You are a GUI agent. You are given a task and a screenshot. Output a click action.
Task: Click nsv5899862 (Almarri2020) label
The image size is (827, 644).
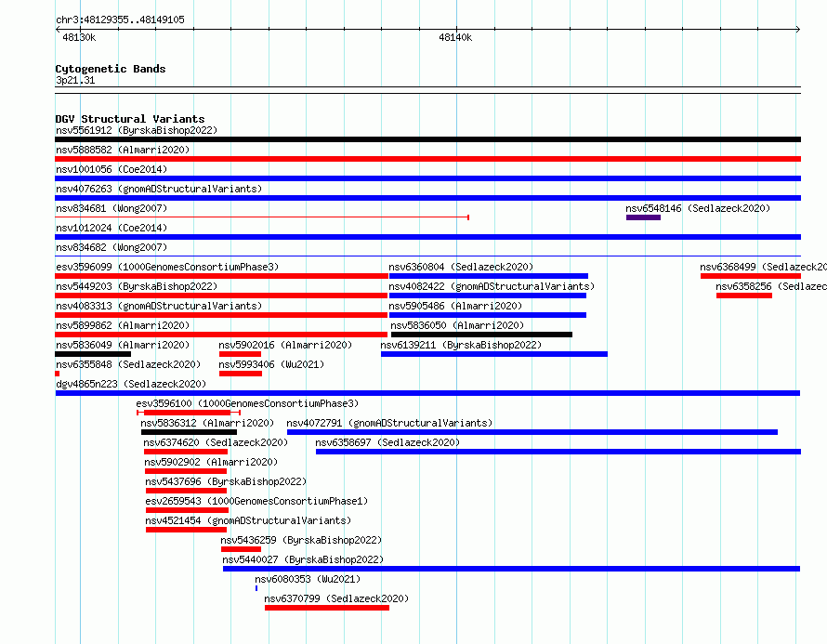coord(123,325)
